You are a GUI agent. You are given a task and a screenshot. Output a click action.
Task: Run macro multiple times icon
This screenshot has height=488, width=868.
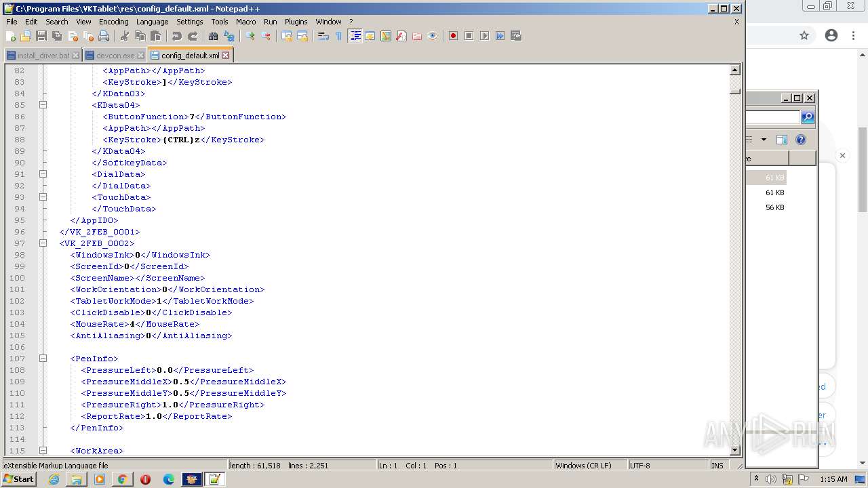pos(500,36)
